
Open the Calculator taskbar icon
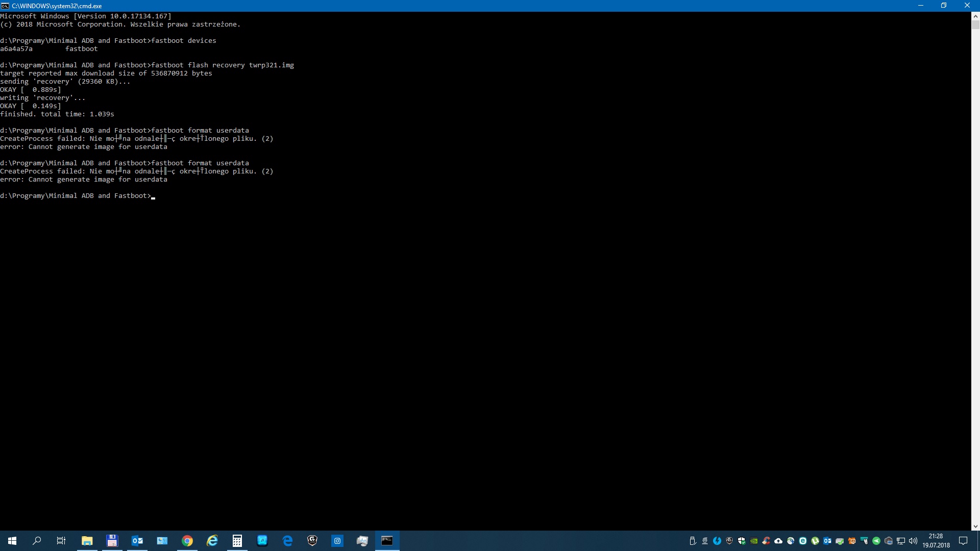[237, 541]
